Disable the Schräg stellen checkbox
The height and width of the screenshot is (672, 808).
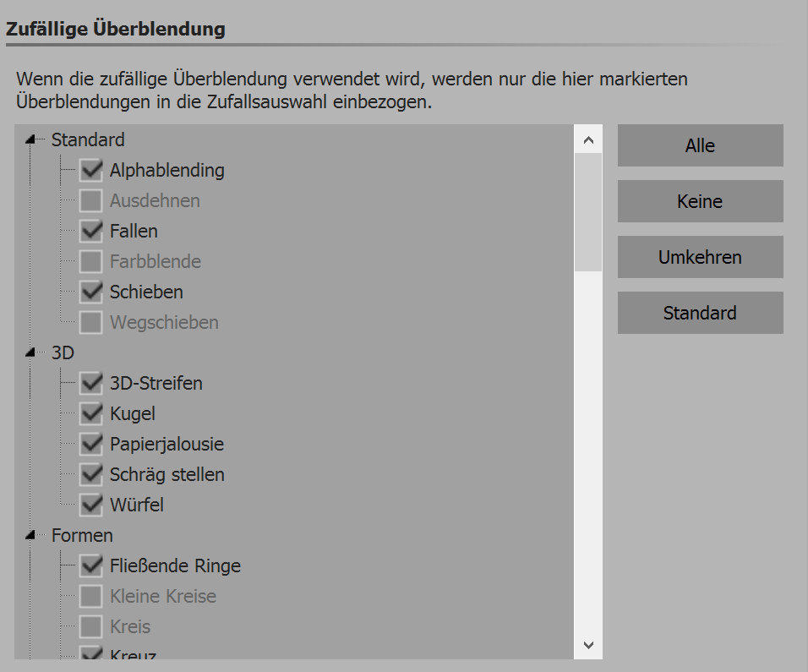91,474
